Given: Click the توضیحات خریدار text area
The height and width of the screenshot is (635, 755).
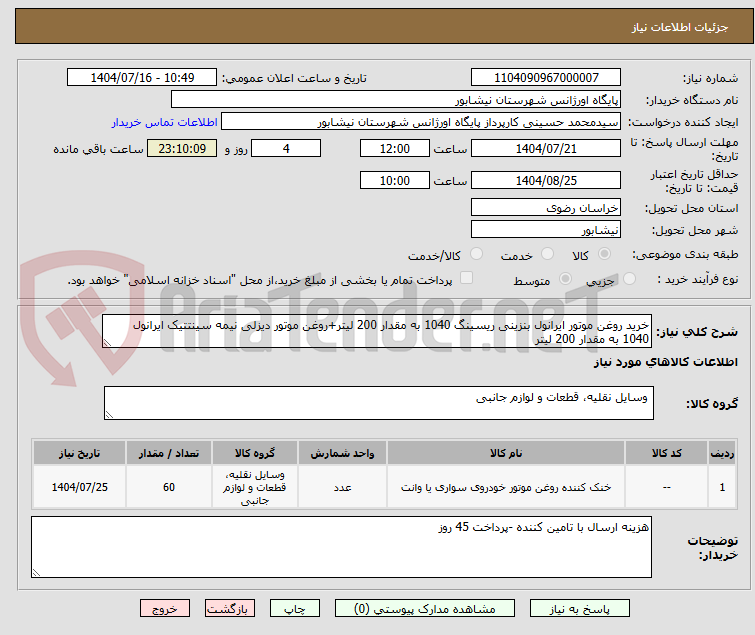Looking at the screenshot, I should click(341, 547).
